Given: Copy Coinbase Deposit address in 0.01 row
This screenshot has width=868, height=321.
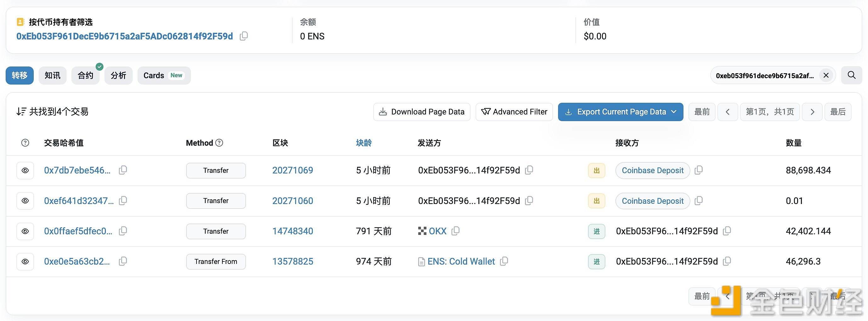Looking at the screenshot, I should pyautogui.click(x=699, y=200).
